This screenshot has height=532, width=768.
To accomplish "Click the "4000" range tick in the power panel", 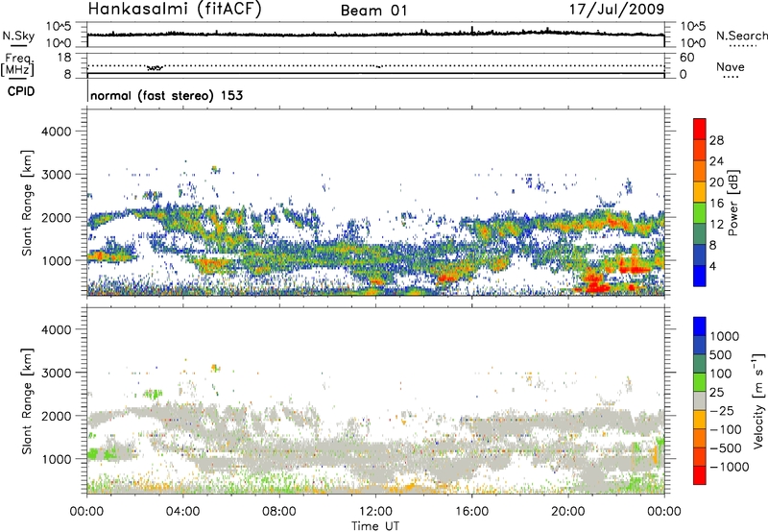I will (56, 132).
